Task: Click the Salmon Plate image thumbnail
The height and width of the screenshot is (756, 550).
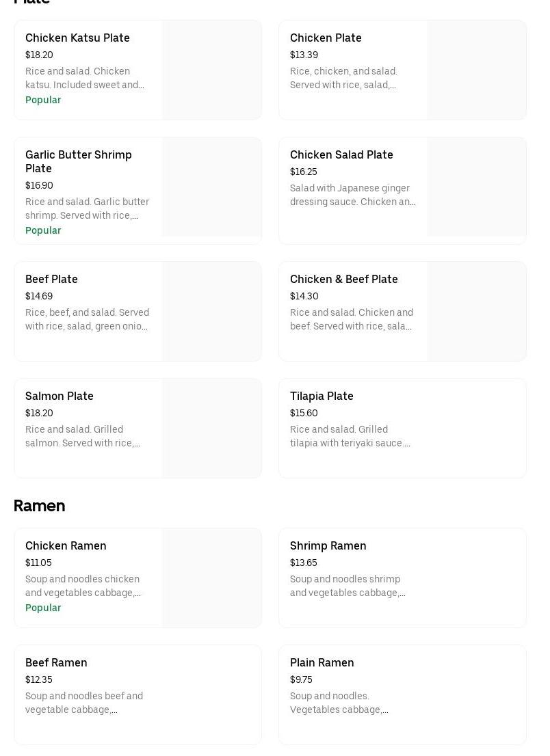Action: pos(211,429)
